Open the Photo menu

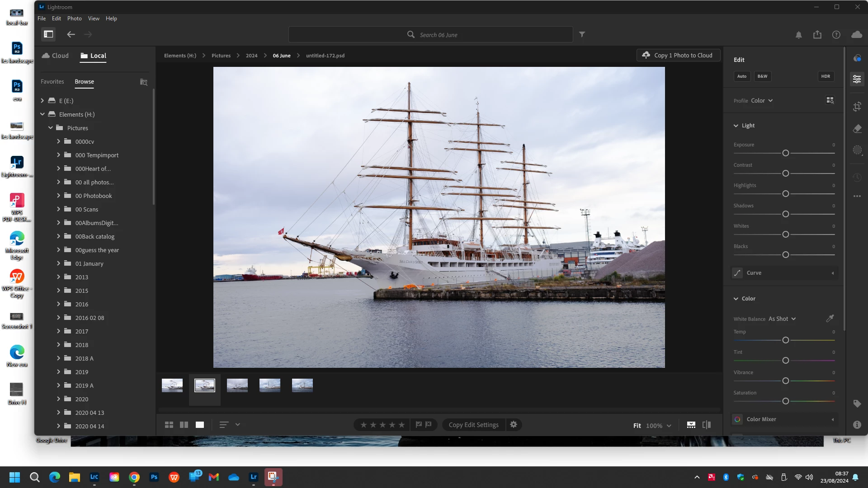[74, 19]
